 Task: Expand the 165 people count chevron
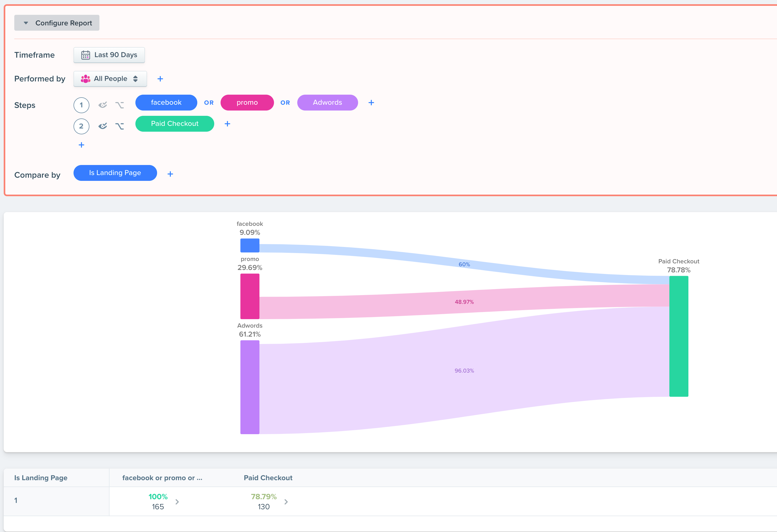point(177,502)
